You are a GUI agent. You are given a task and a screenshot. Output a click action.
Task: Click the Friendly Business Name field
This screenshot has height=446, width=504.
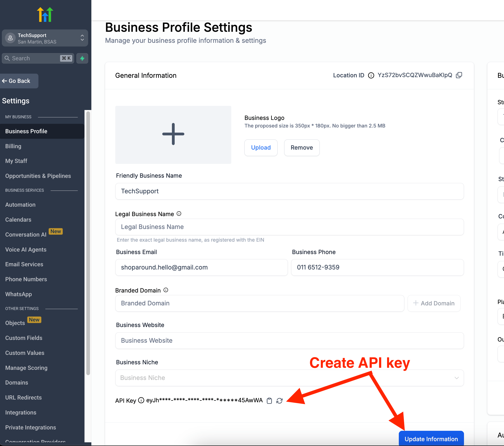[289, 191]
